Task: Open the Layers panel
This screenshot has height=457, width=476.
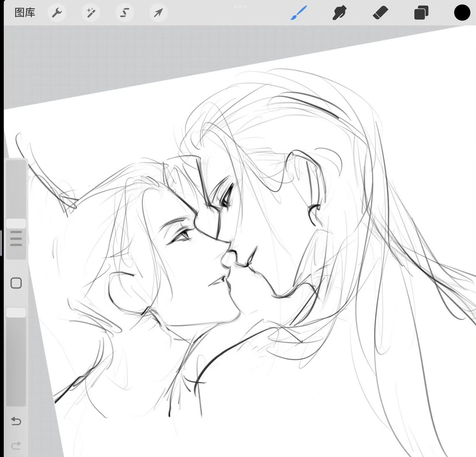Action: tap(421, 13)
